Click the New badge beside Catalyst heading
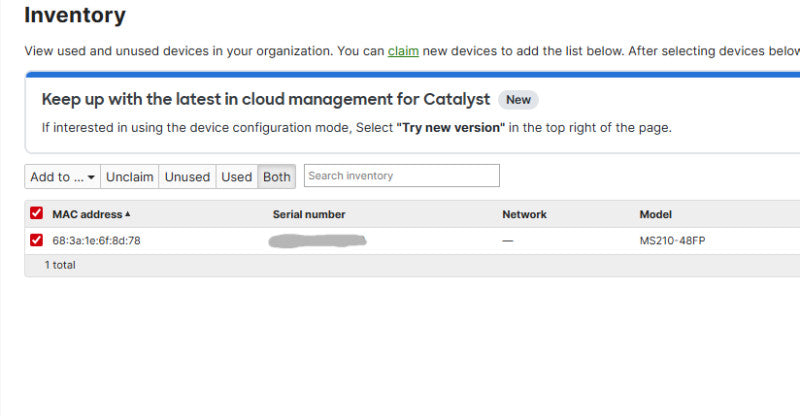800x416 pixels. [518, 100]
